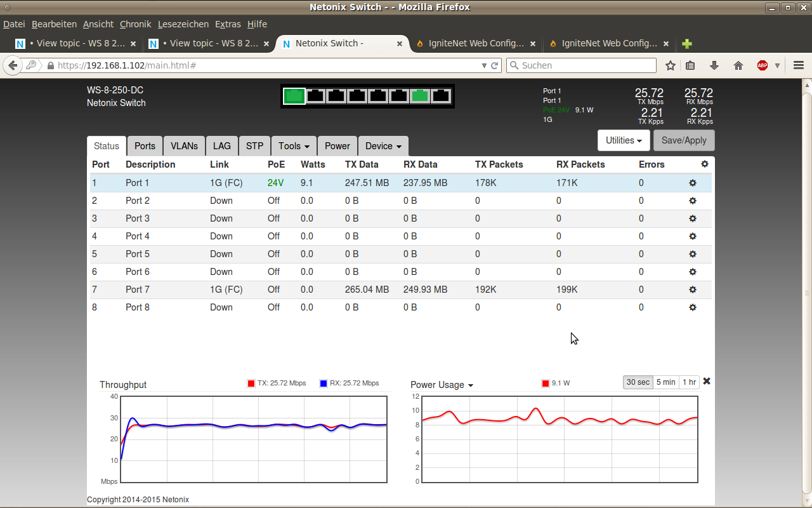Open the Datei menu
The image size is (812, 508).
tap(14, 24)
